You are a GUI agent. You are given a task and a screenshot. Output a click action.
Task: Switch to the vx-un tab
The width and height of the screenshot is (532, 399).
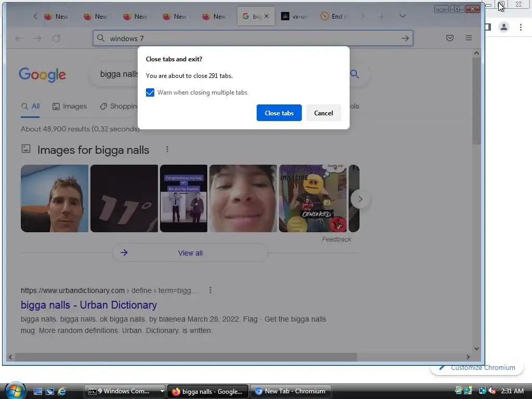point(295,16)
